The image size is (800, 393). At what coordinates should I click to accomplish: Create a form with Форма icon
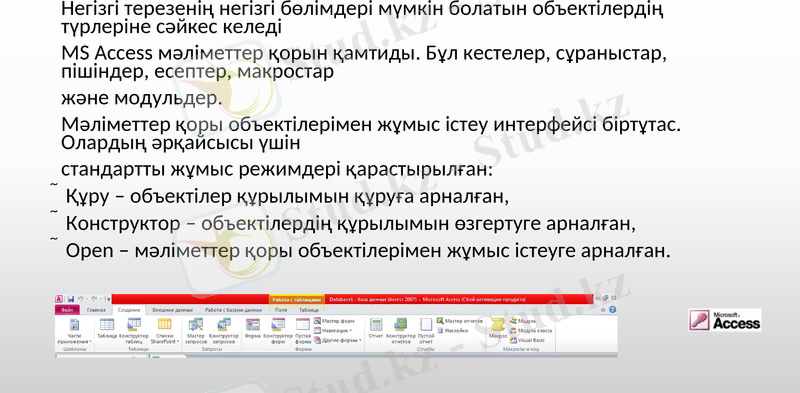[253, 329]
